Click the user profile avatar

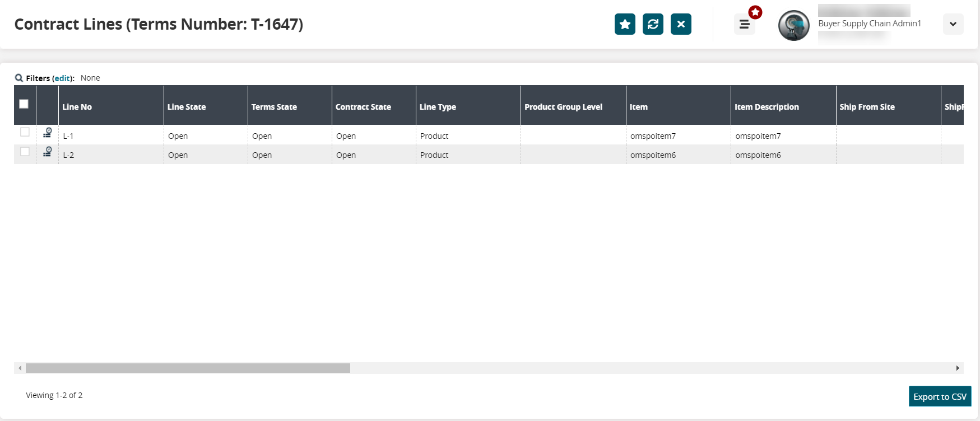[x=794, y=25]
